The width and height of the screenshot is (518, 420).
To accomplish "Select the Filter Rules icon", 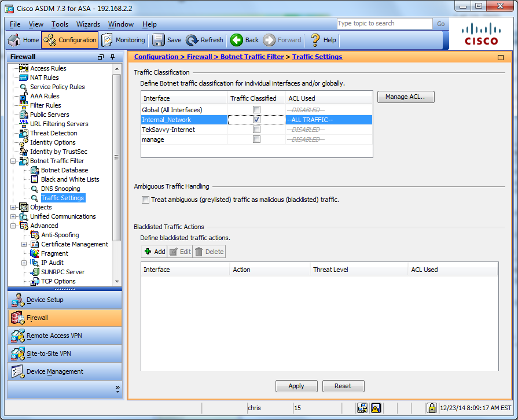I will 24,105.
